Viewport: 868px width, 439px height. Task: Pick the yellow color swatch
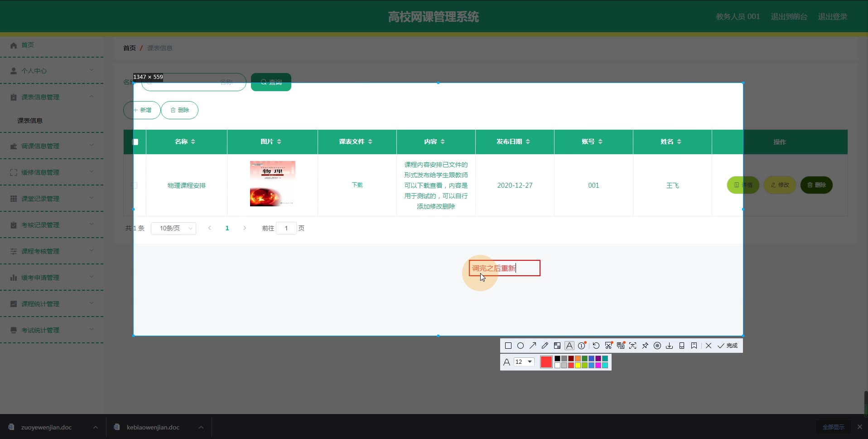pos(578,366)
